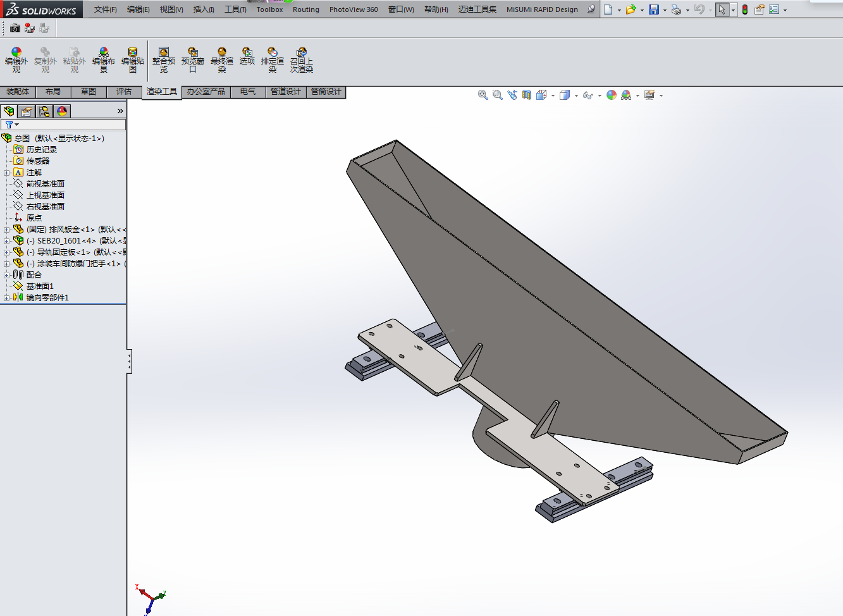Toggle the Select cursor tool
Screen dimensions: 843x616
[x=722, y=9]
